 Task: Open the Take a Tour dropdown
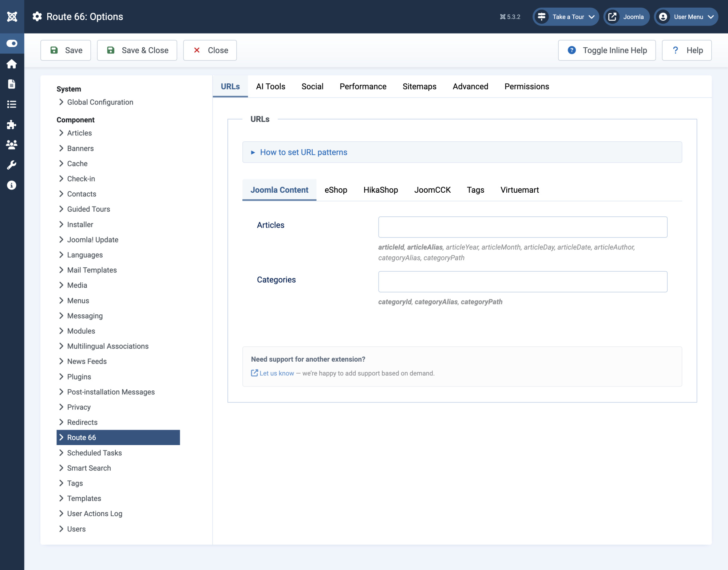pyautogui.click(x=566, y=17)
